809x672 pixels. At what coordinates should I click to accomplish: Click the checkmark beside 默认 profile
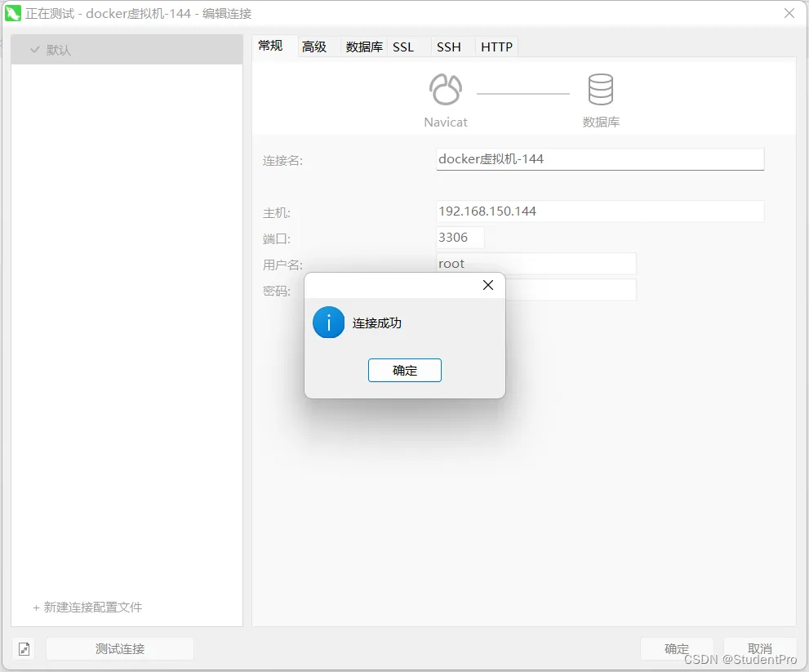34,49
